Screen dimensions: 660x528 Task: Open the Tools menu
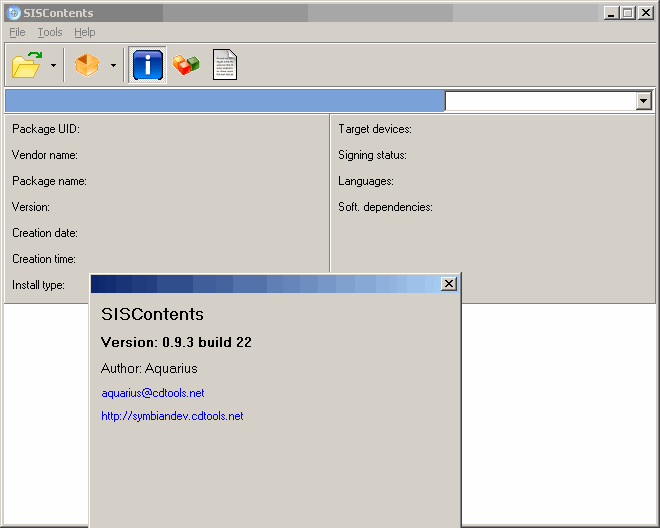pos(49,32)
